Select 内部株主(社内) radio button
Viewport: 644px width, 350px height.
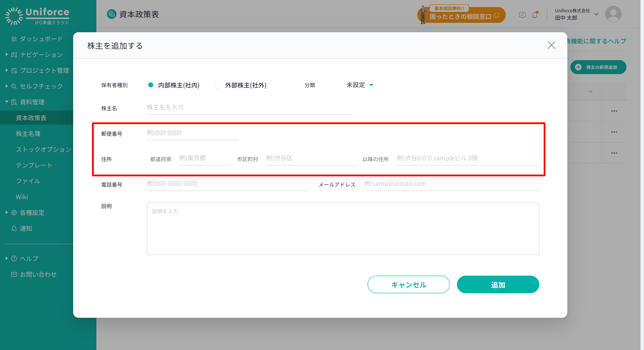[150, 85]
